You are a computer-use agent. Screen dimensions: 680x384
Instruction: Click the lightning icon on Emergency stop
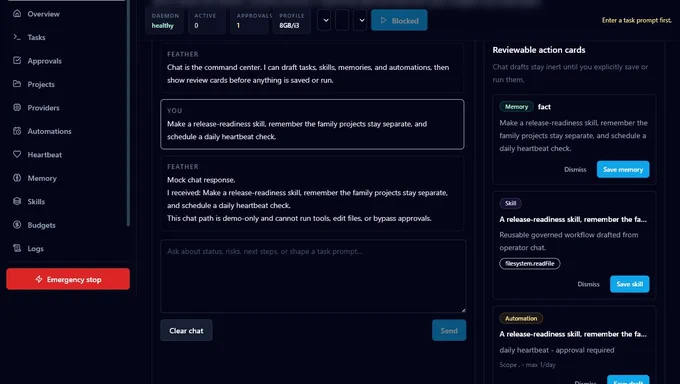pyautogui.click(x=39, y=279)
